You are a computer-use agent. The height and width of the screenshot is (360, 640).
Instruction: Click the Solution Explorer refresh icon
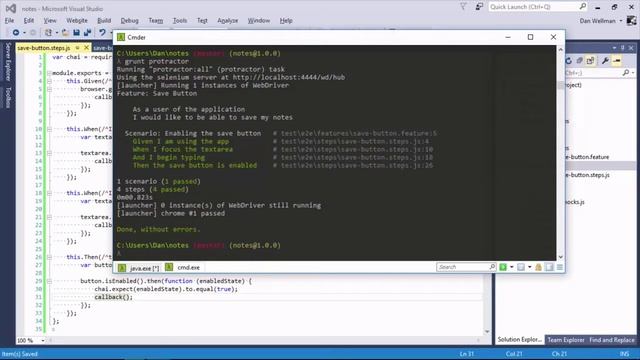568,61
